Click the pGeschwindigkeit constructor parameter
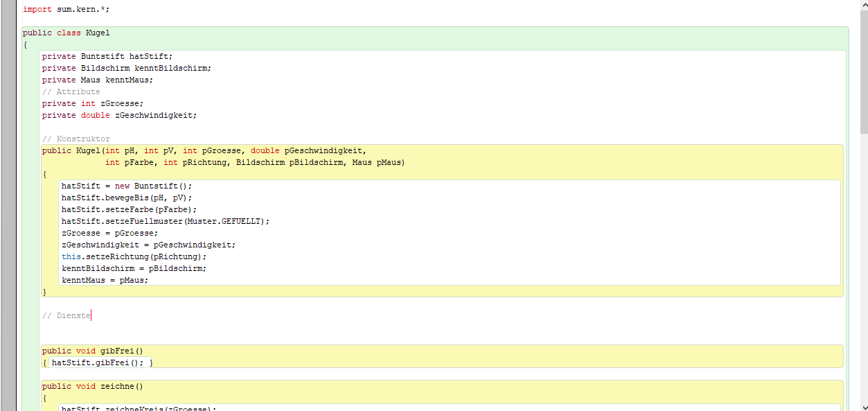Image resolution: width=868 pixels, height=411 pixels. point(324,150)
